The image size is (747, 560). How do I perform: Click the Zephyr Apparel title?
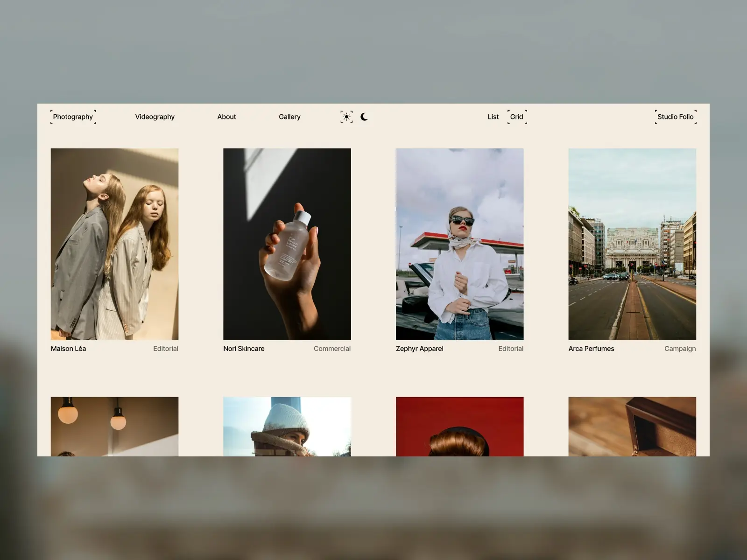pyautogui.click(x=420, y=349)
